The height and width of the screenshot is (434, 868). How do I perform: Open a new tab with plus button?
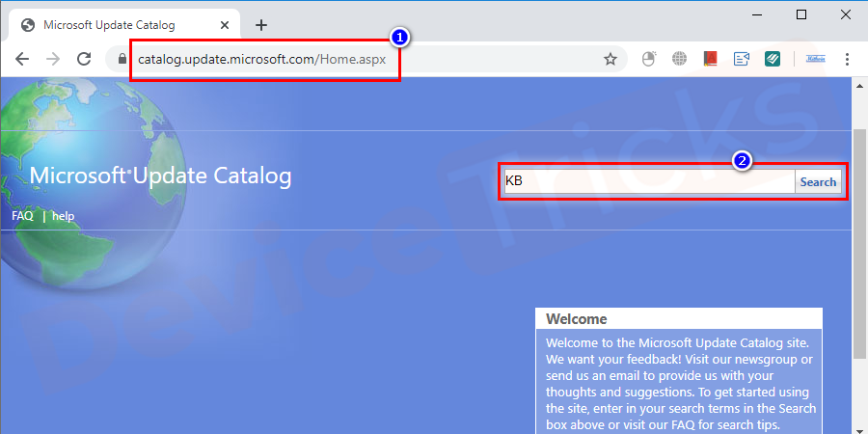tap(261, 25)
